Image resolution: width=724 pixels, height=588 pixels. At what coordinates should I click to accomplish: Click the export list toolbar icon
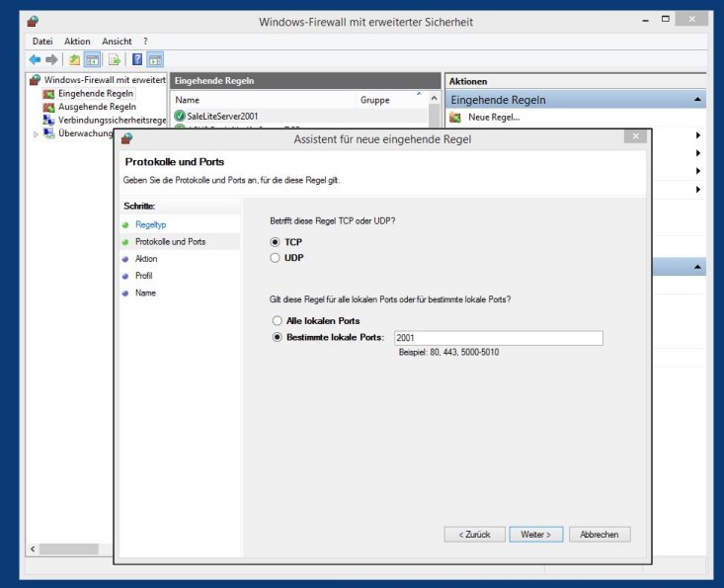pyautogui.click(x=114, y=59)
